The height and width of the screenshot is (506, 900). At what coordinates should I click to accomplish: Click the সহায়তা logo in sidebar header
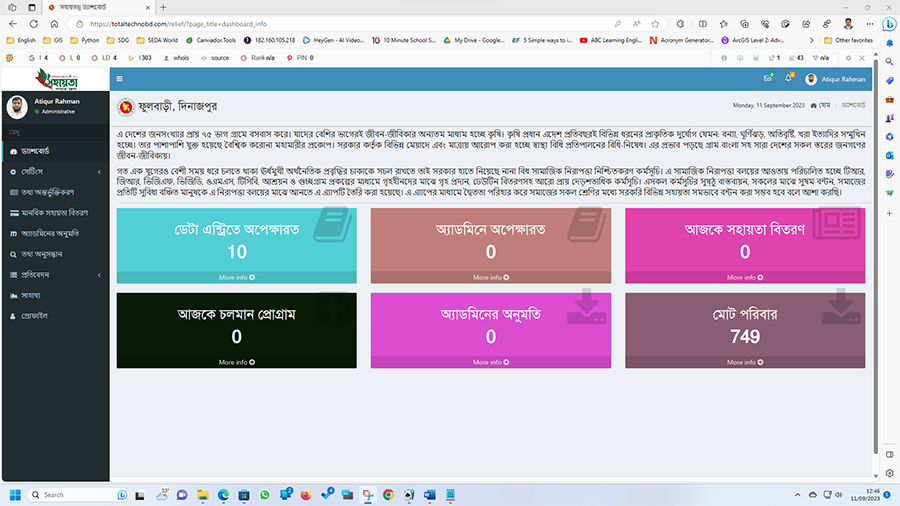tap(56, 79)
